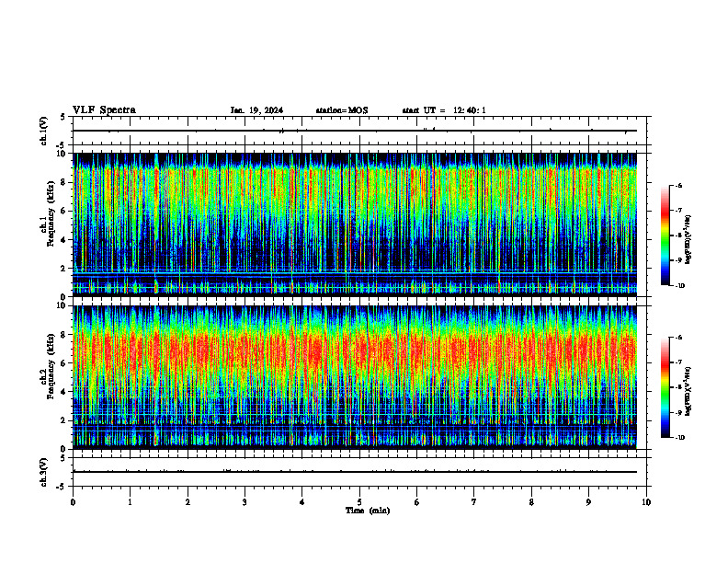Click the "station=MOS" label

(342, 110)
